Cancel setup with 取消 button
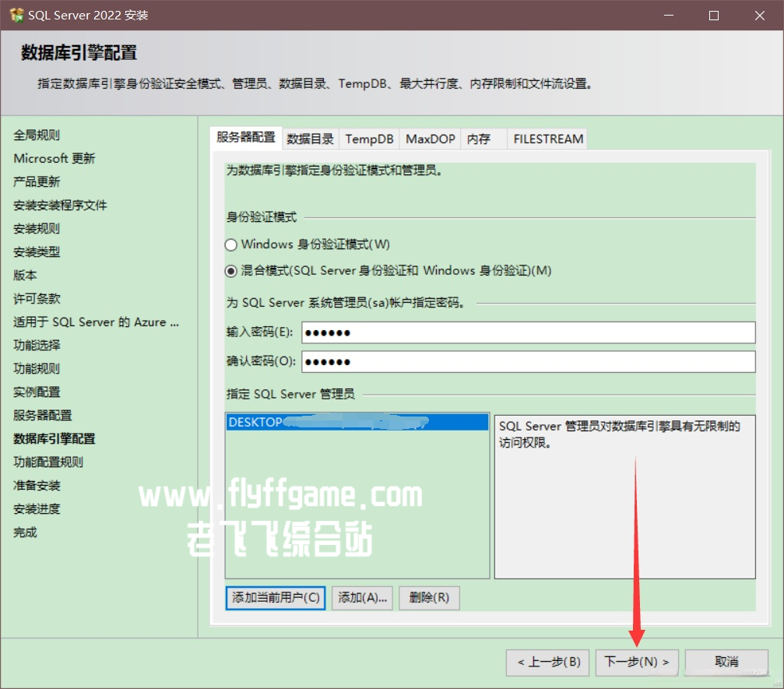784x689 pixels. 726,663
